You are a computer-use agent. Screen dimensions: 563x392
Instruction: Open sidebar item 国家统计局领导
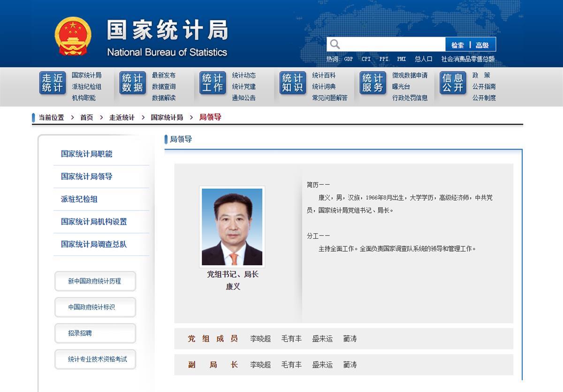87,176
